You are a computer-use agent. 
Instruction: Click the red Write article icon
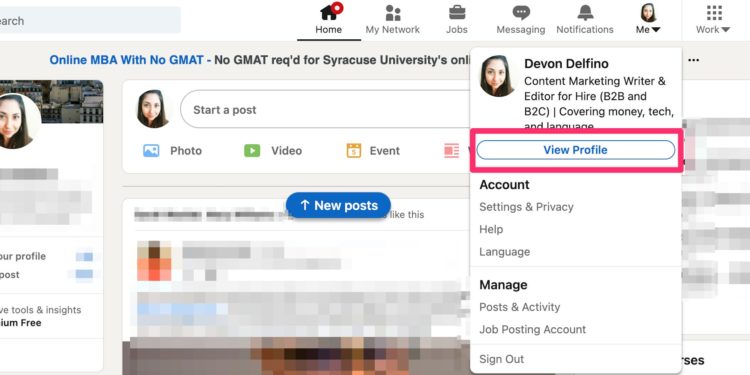(x=451, y=151)
